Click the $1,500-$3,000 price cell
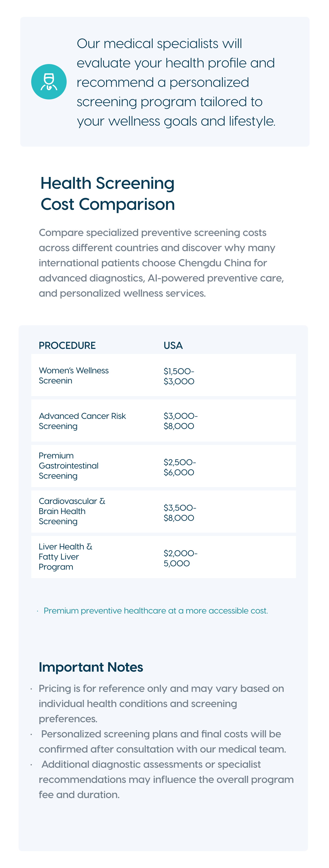Screen dimensions: 329x868 179,376
